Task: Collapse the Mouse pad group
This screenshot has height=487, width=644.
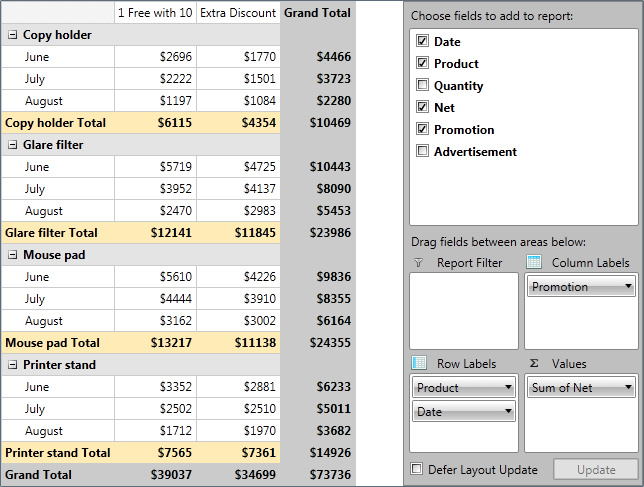Action: 13,255
